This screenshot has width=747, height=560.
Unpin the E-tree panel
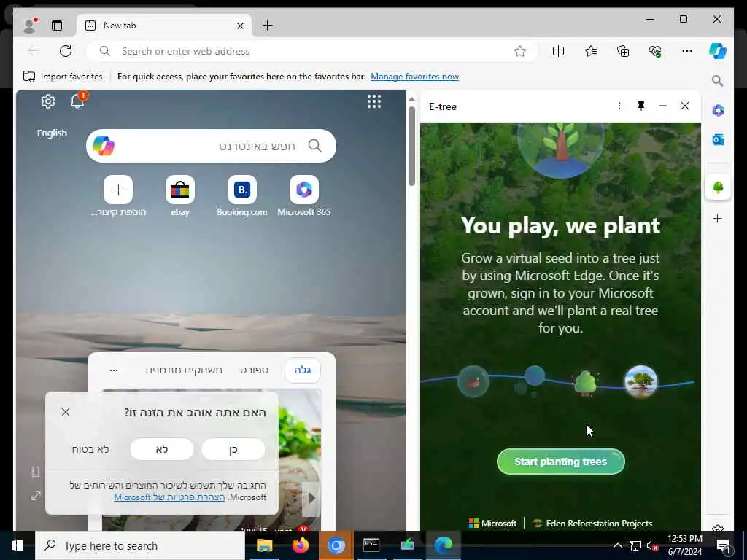pos(641,106)
